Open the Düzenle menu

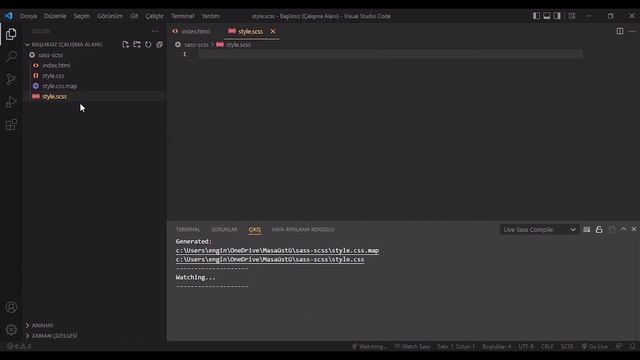point(55,16)
